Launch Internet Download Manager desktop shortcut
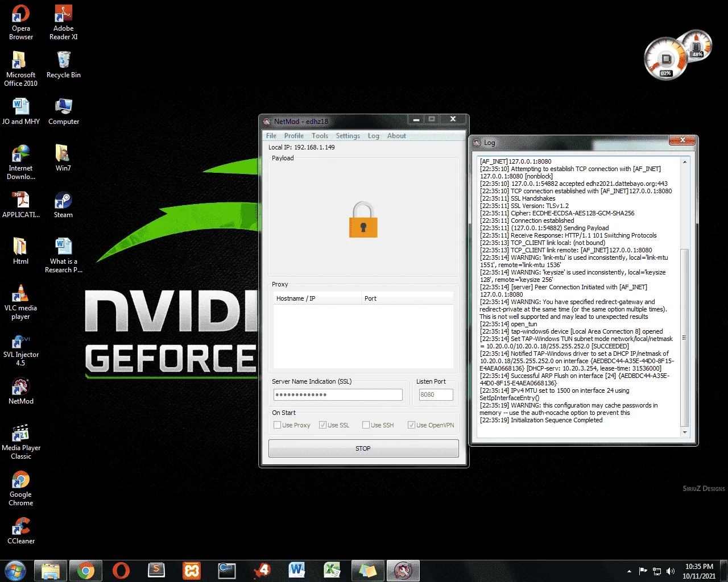 point(21,162)
